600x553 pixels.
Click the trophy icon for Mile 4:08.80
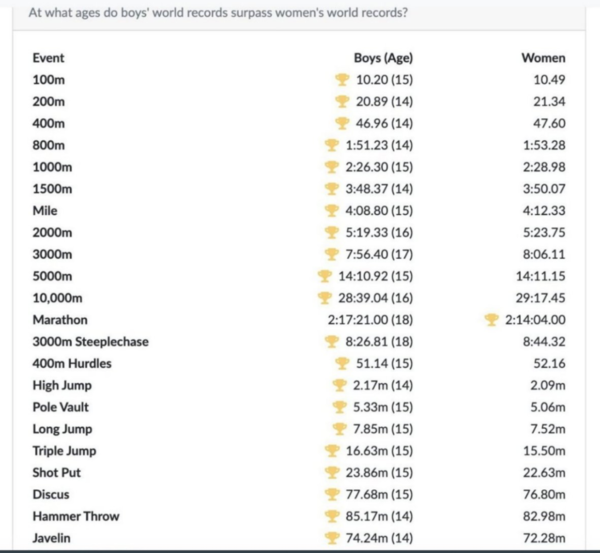pyautogui.click(x=332, y=210)
